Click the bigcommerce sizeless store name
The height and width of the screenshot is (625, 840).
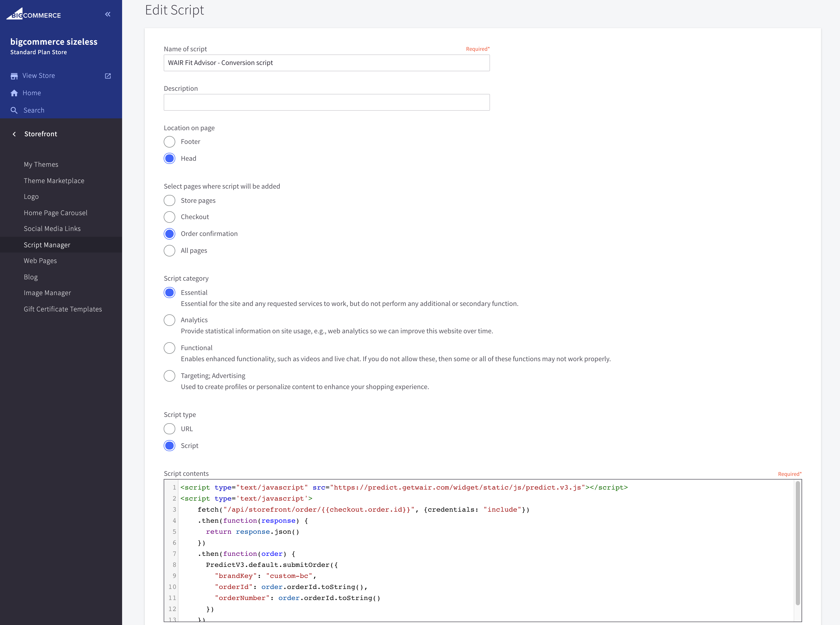click(54, 42)
